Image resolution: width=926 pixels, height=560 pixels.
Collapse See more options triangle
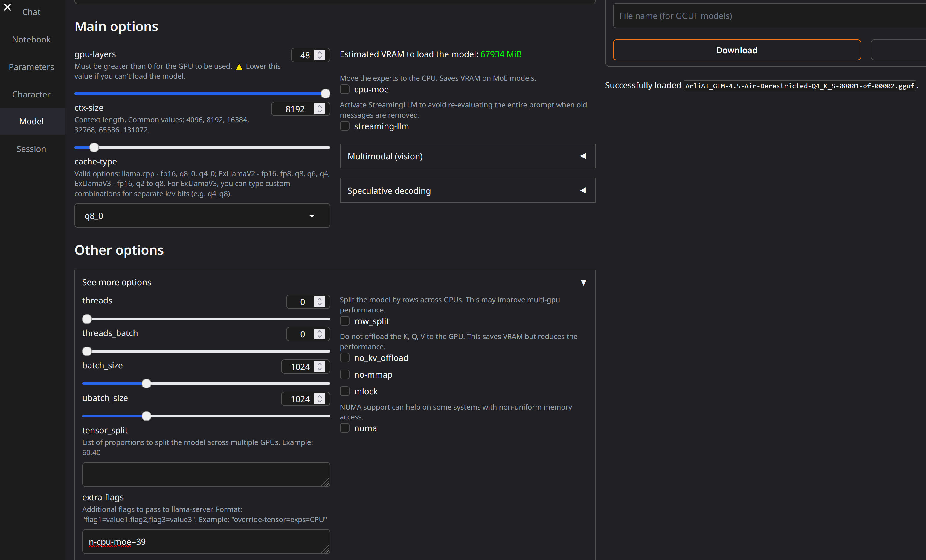click(x=583, y=282)
